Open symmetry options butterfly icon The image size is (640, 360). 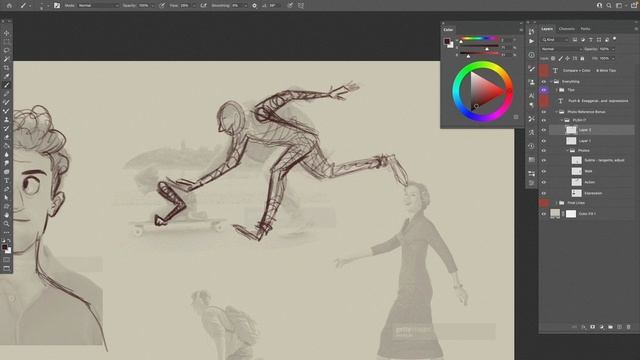(x=301, y=6)
